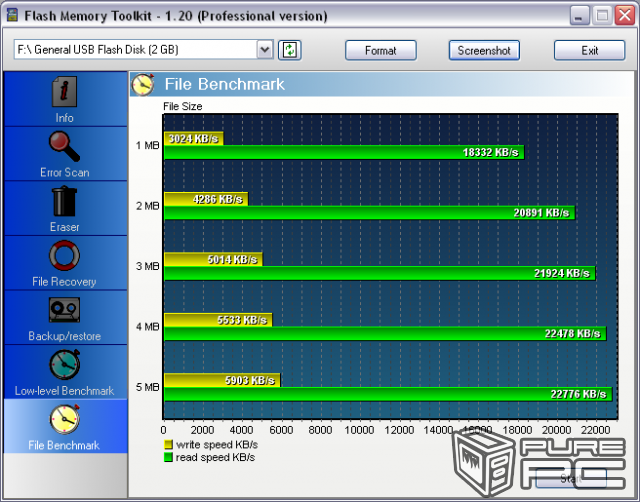Click the '4 MB' file size label

[147, 327]
